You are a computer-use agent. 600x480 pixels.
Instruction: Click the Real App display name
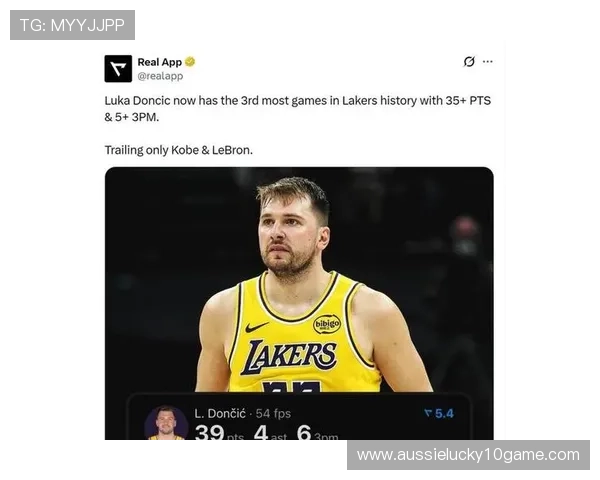[160, 62]
